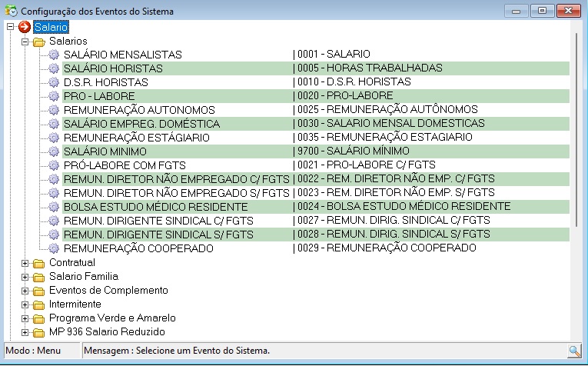Viewport: 588px width, 366px height.
Task: Click gear icon beside SALÁRIO MINIMO
Action: (x=54, y=151)
